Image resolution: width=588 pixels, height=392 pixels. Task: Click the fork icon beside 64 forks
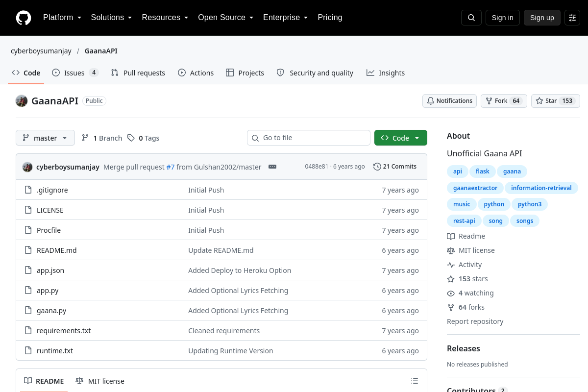click(x=451, y=307)
